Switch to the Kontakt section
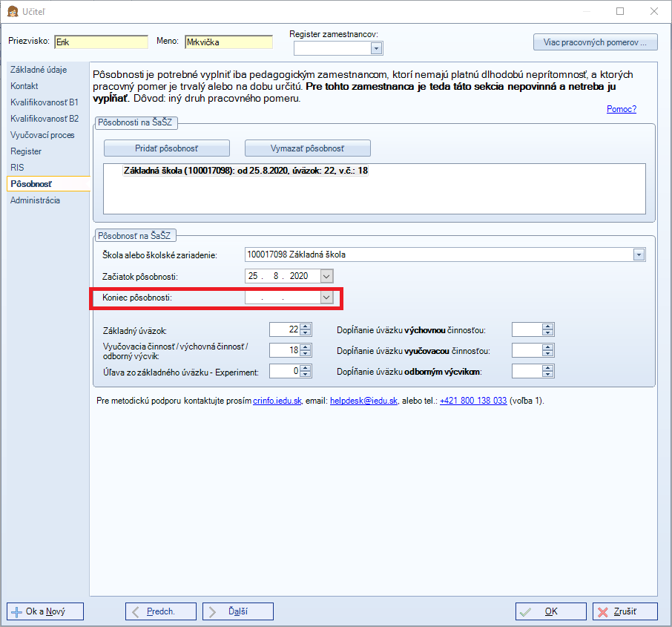The image size is (672, 627). point(24,86)
